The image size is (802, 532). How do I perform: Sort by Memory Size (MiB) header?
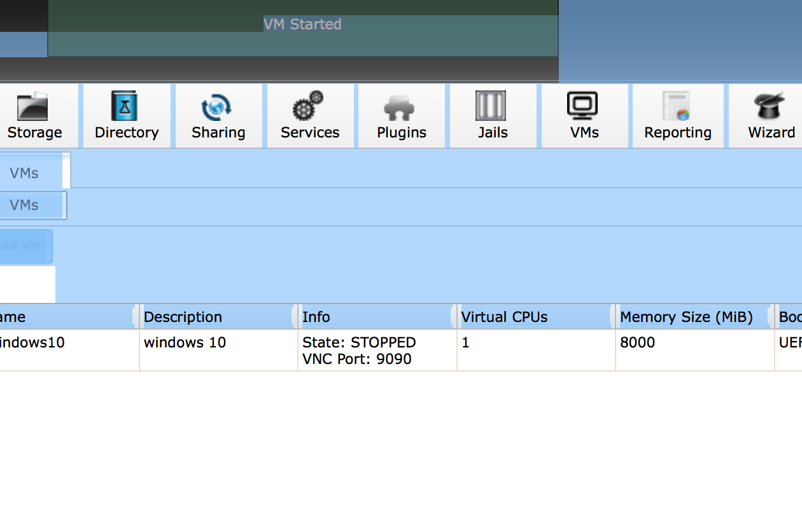695,317
